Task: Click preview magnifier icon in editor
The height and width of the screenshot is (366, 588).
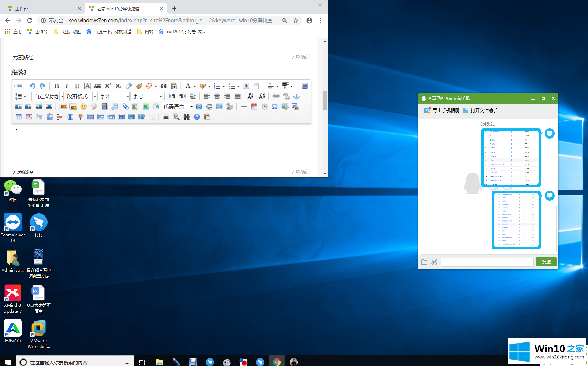Action: (x=176, y=117)
